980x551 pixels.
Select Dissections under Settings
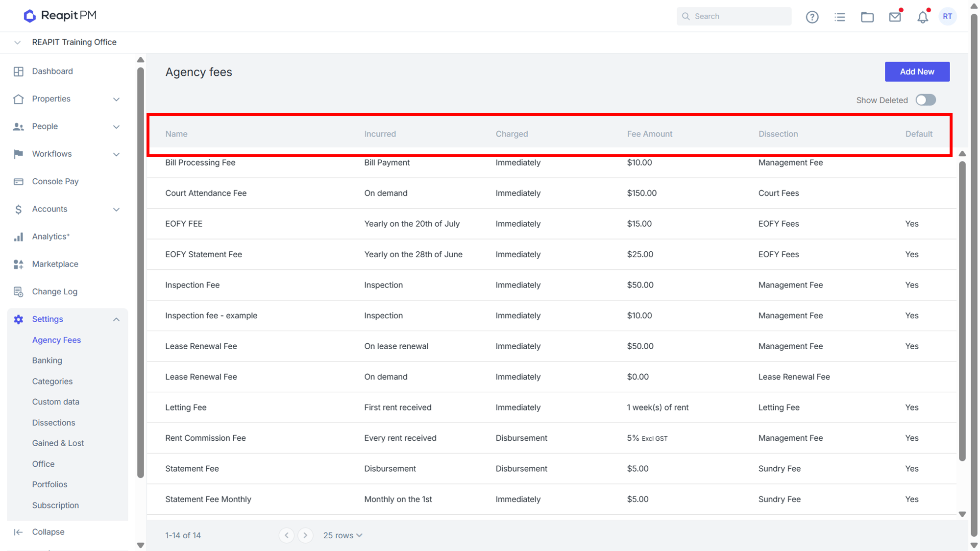[53, 423]
